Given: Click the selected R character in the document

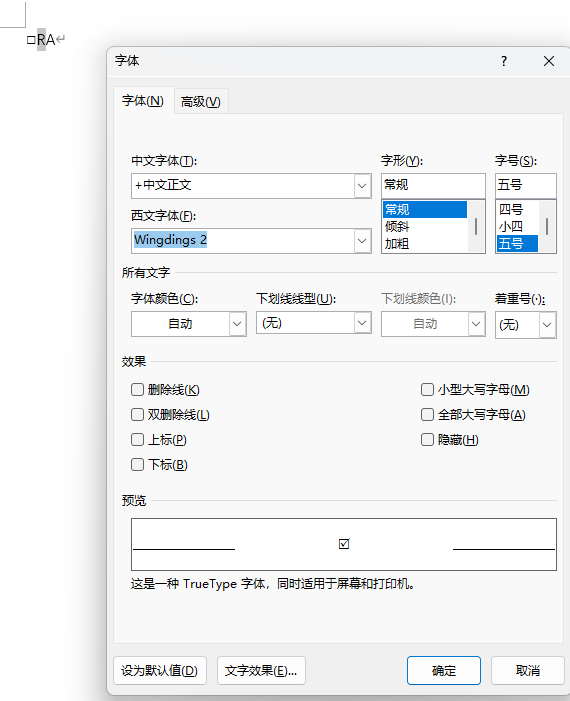Looking at the screenshot, I should (41, 40).
